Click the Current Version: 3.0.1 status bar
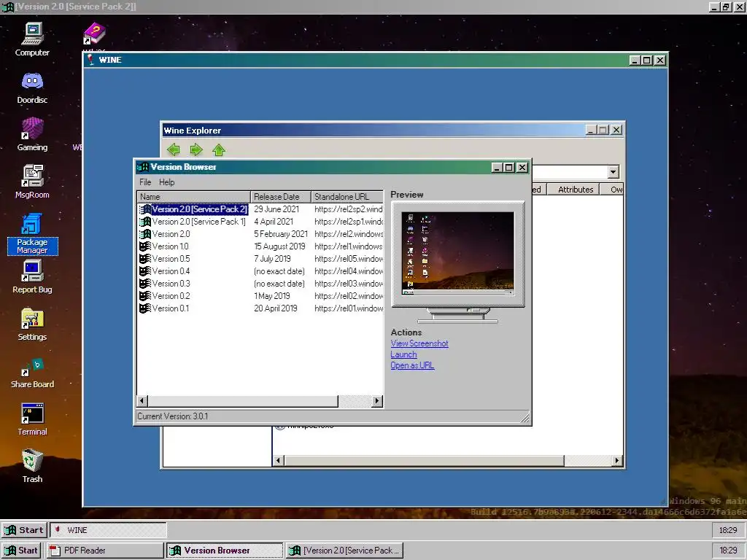 [x=332, y=416]
